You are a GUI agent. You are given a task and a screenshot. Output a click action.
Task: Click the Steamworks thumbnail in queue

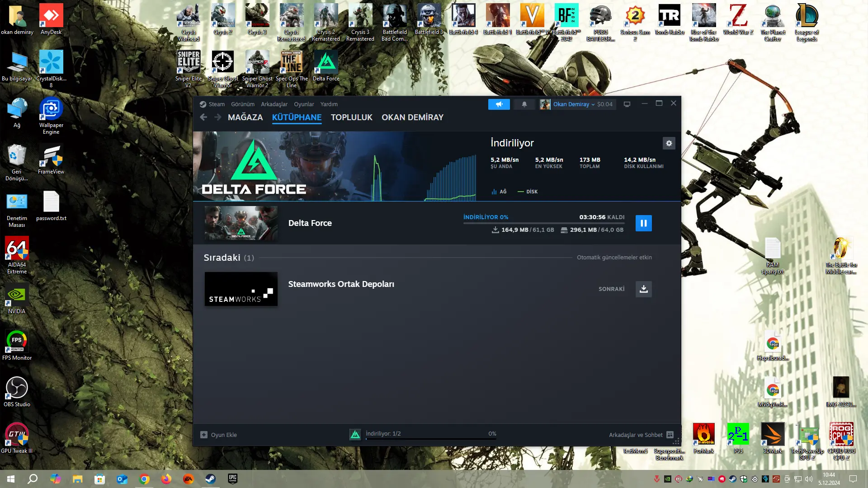[x=241, y=289]
